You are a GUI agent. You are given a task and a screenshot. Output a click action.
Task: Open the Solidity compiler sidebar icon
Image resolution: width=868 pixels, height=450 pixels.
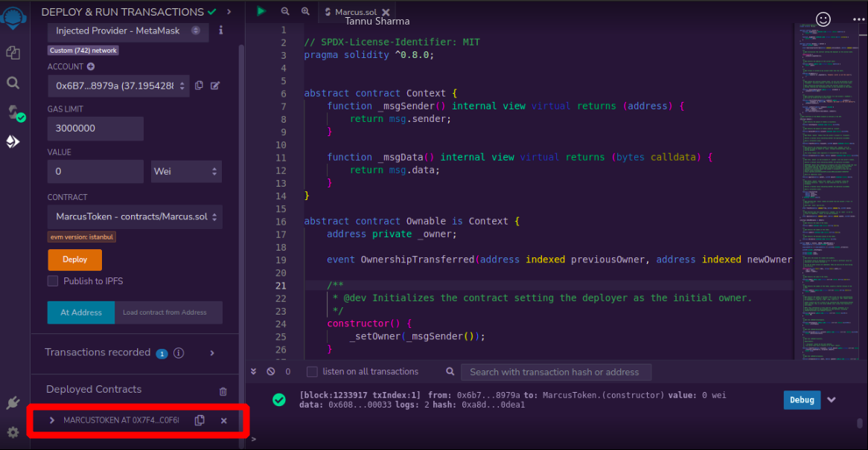[x=13, y=112]
